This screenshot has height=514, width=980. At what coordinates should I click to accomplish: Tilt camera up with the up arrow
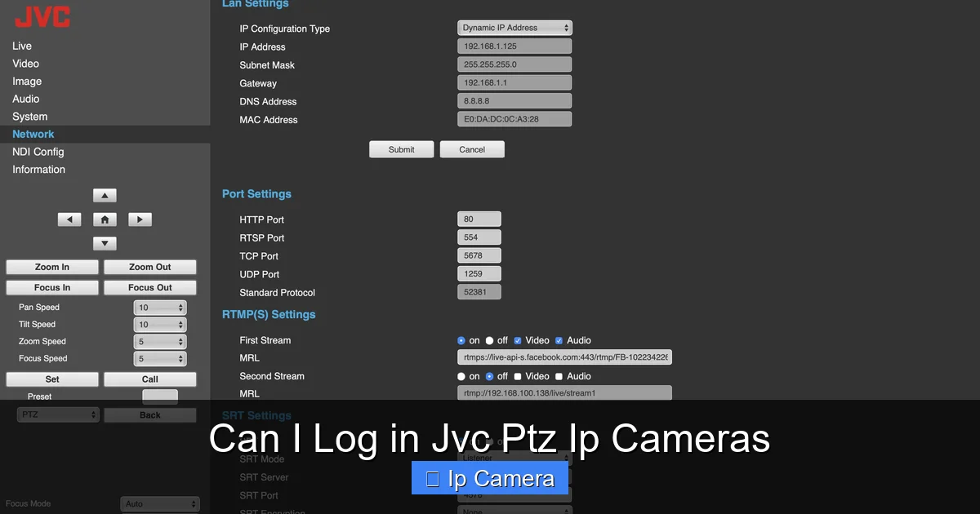pos(105,196)
